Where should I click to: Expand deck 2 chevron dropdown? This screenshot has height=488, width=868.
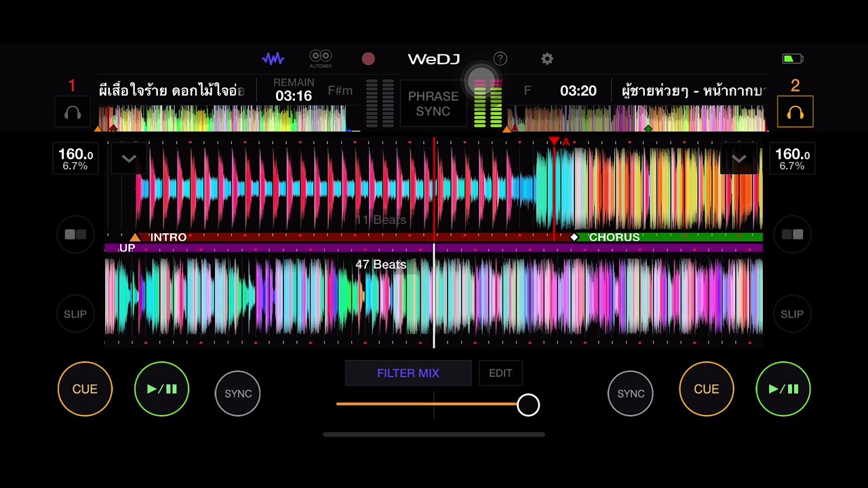(x=739, y=159)
